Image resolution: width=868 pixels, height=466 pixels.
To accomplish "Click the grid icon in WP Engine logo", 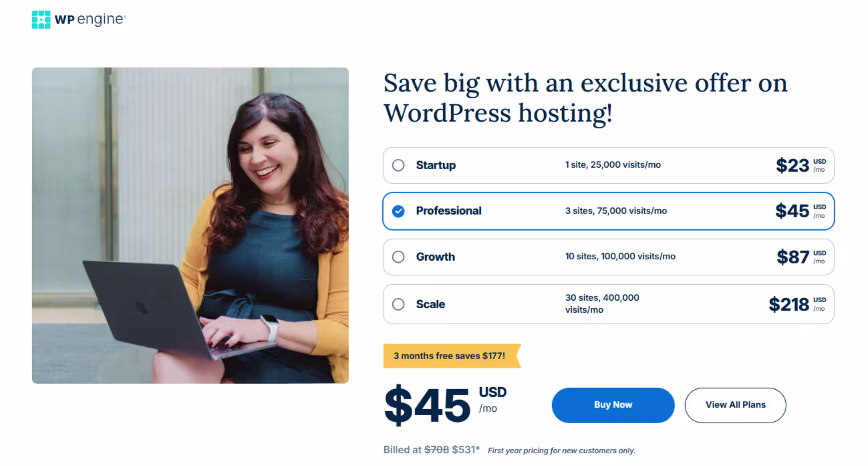I will coord(40,19).
